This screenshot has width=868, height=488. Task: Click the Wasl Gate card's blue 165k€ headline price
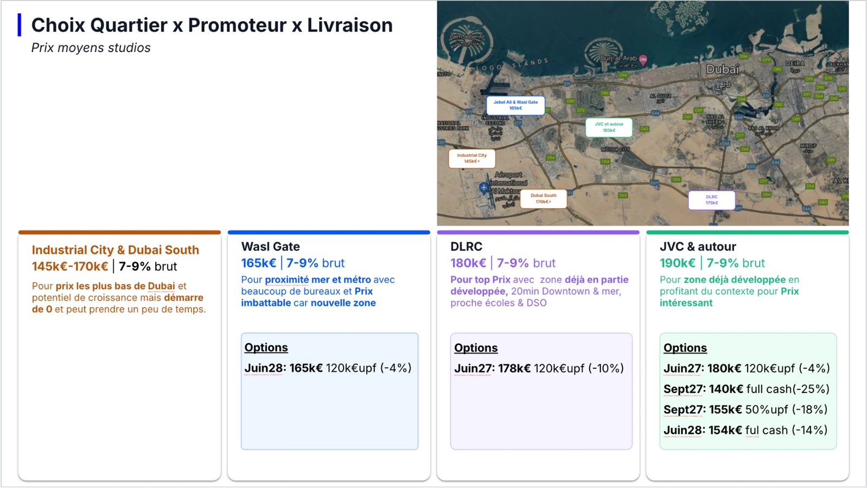[x=259, y=263]
